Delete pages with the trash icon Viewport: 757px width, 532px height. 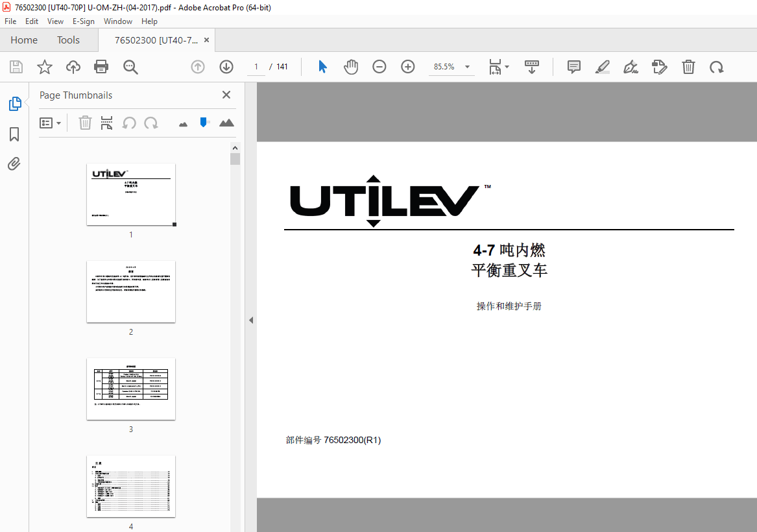pos(688,66)
